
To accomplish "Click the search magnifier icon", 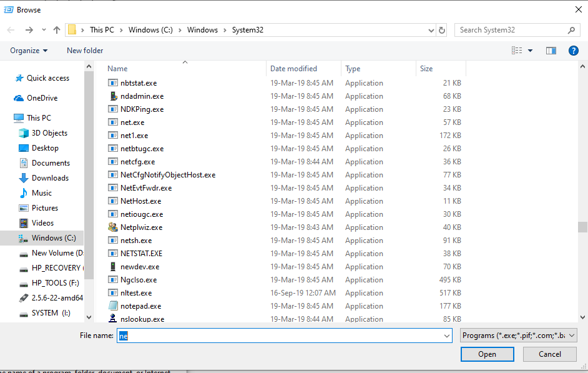I will click(x=571, y=30).
